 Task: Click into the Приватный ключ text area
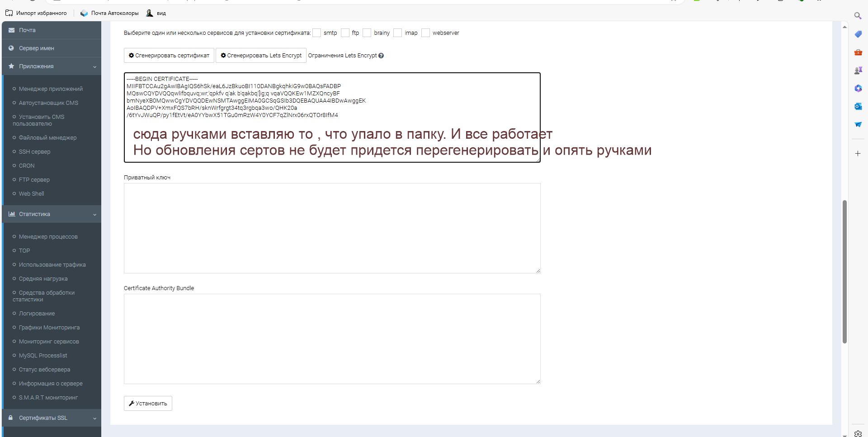coord(332,228)
